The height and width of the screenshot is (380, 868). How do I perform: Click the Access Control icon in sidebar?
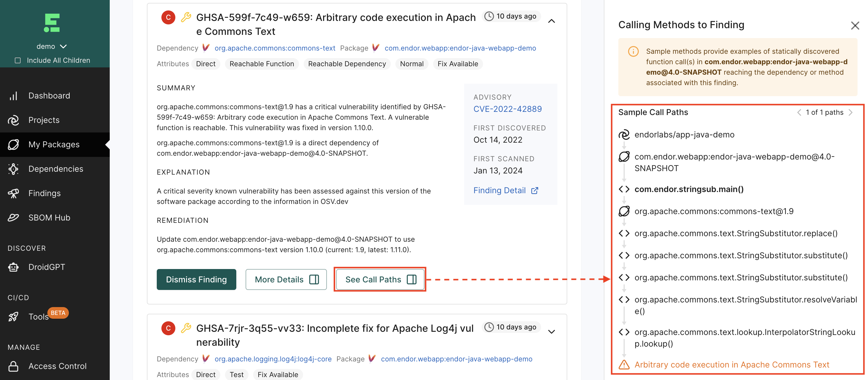click(13, 365)
